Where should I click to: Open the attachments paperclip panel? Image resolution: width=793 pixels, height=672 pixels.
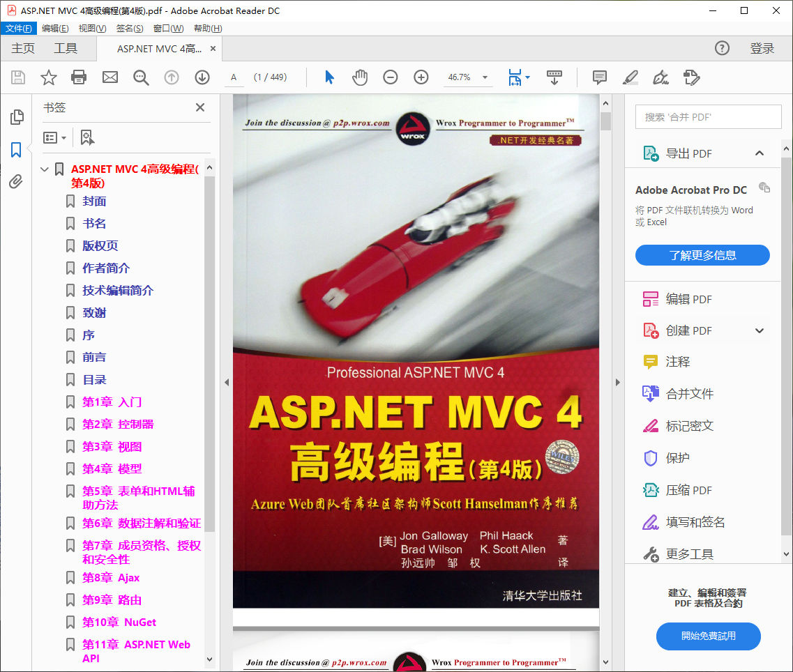tap(15, 181)
